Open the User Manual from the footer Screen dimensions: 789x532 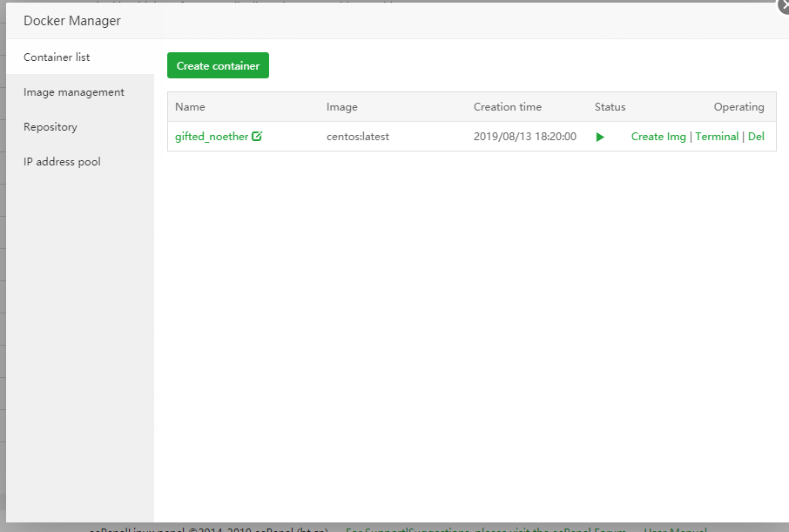[x=675, y=529]
